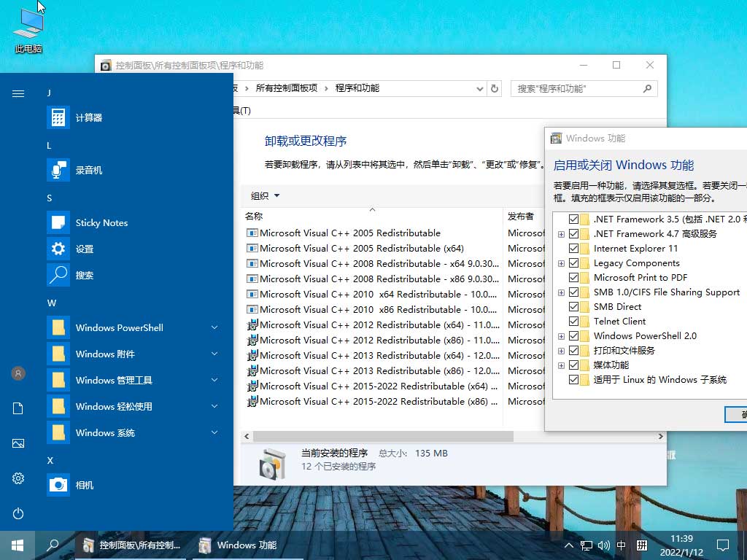Toggle the Legacy Components checkbox
Image resolution: width=747 pixels, height=560 pixels.
[573, 262]
